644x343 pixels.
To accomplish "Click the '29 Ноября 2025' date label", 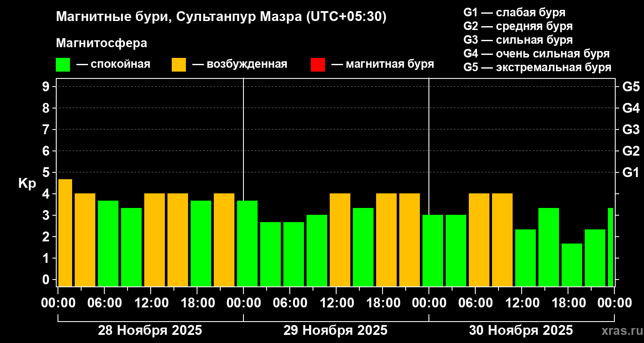I will [335, 331].
